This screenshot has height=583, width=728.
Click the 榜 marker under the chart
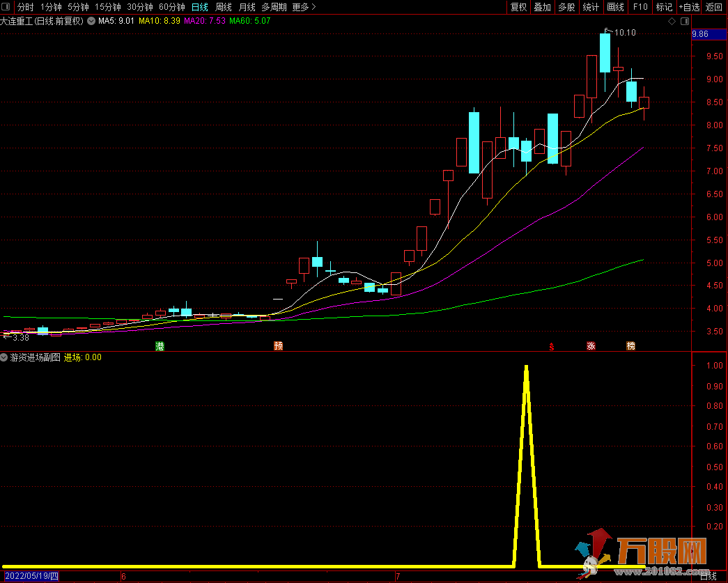(630, 345)
